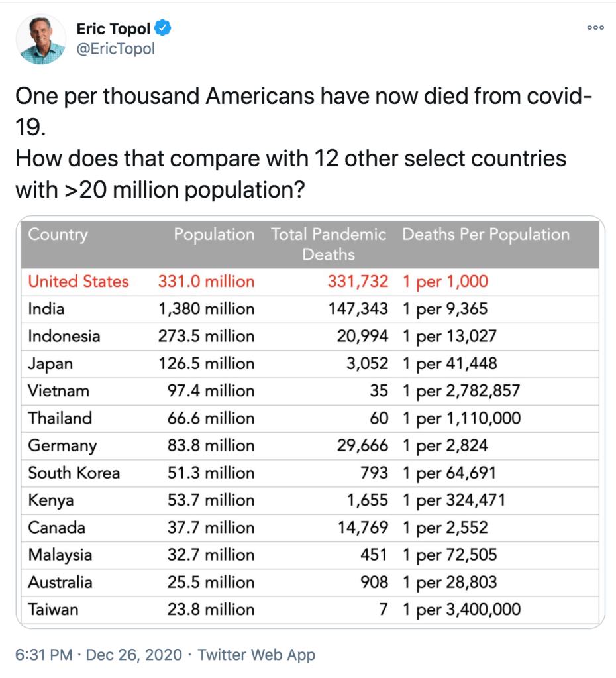Click the Country column header
Viewport: 616px width, 678px height.
(x=58, y=235)
